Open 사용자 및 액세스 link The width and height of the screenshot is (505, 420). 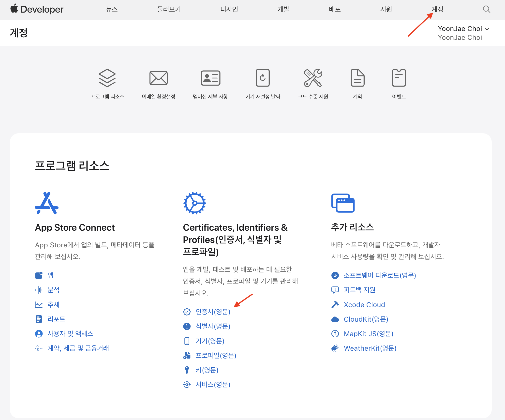[x=70, y=334]
